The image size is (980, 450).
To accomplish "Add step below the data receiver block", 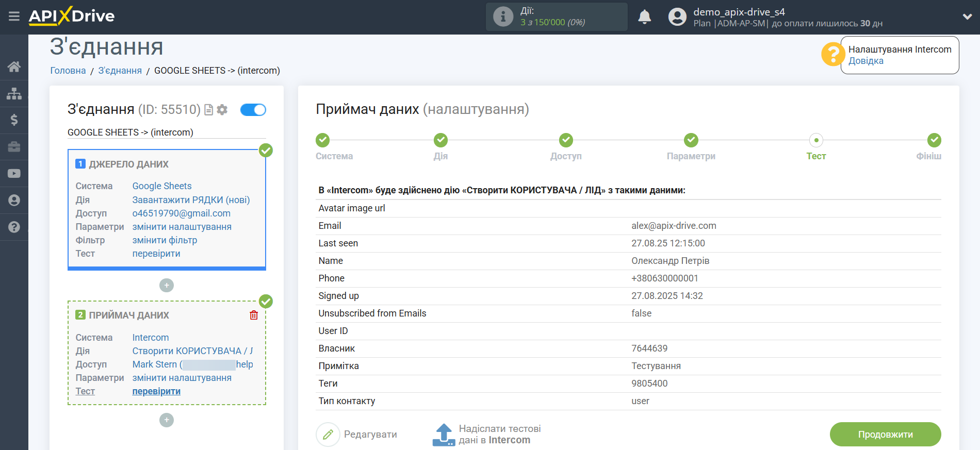I will tap(167, 420).
